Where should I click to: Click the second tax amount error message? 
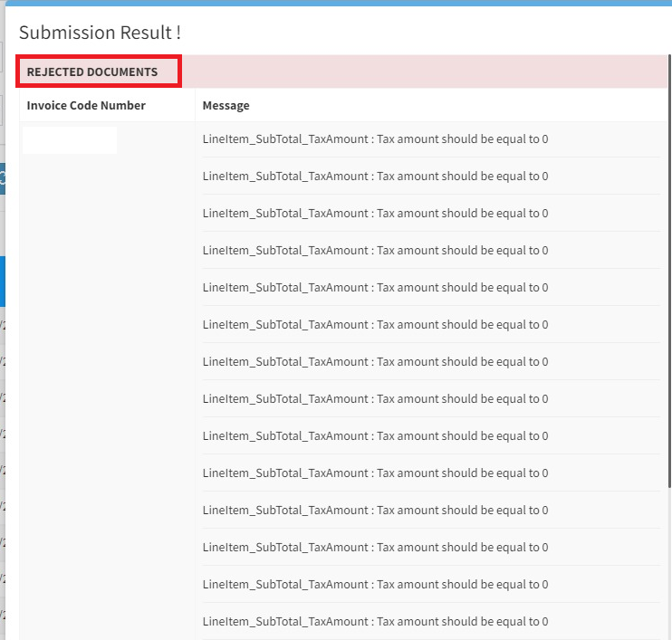(x=375, y=177)
